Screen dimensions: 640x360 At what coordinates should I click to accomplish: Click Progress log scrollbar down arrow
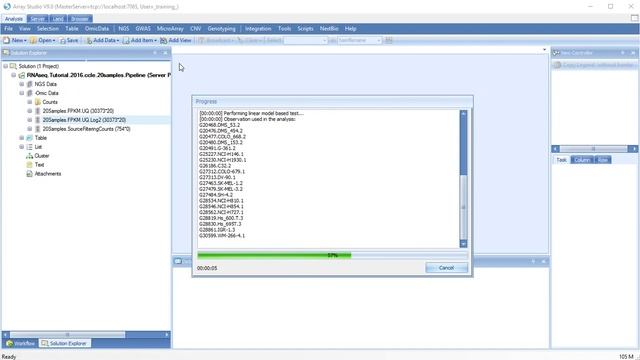[463, 244]
